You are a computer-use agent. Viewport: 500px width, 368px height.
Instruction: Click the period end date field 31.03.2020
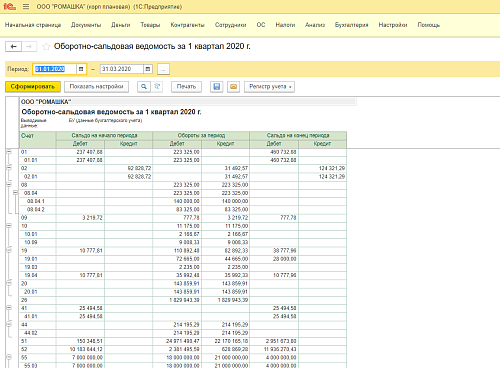(122, 69)
